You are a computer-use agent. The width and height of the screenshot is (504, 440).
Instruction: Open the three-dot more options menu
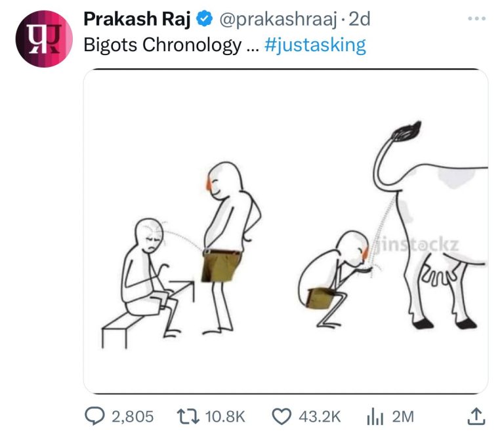point(476,20)
